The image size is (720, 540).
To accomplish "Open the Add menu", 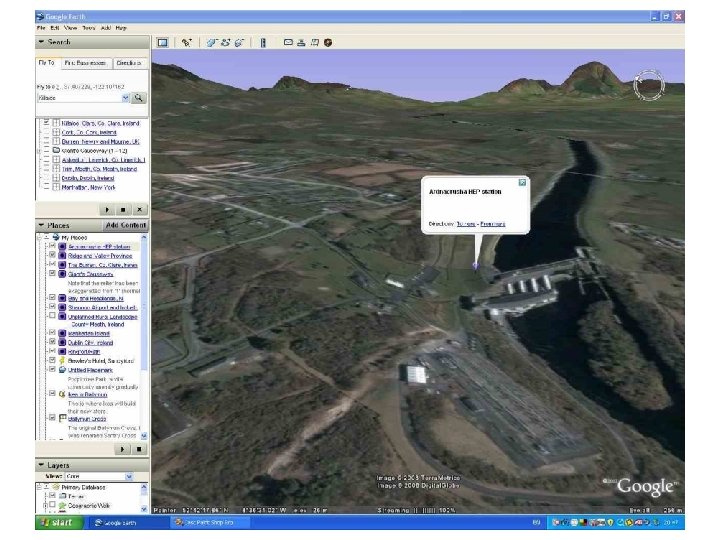I will click(x=106, y=28).
